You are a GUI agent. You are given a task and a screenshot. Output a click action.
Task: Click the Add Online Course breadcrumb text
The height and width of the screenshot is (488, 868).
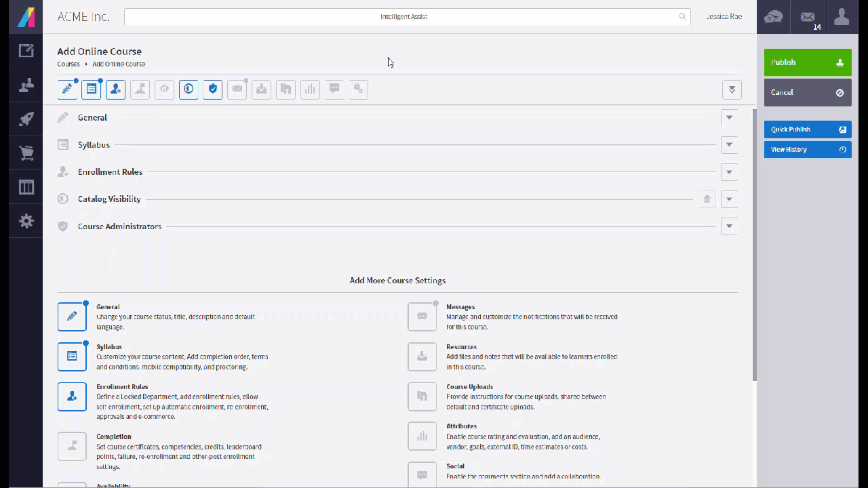(x=119, y=64)
